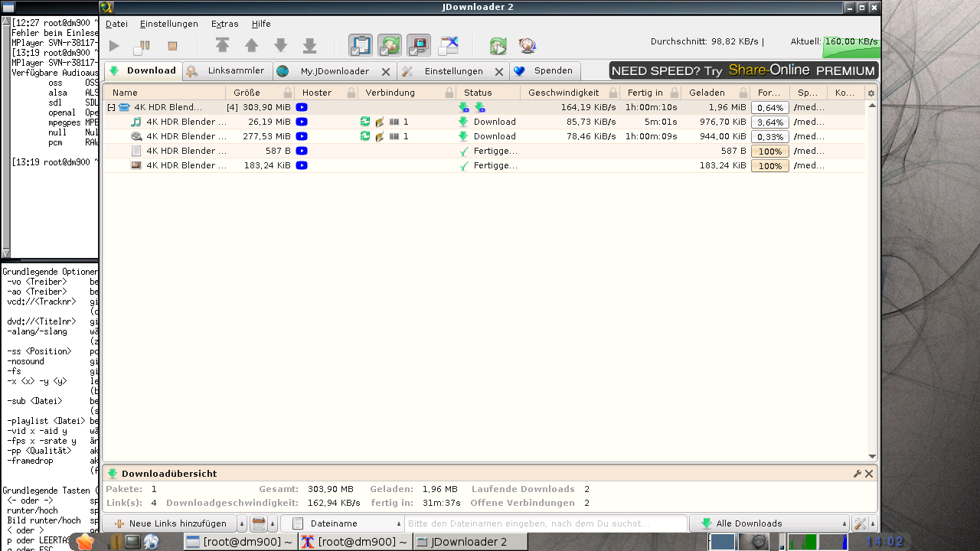Image resolution: width=980 pixels, height=551 pixels.
Task: Collapse the 4K HDR Blender package
Action: pos(111,108)
